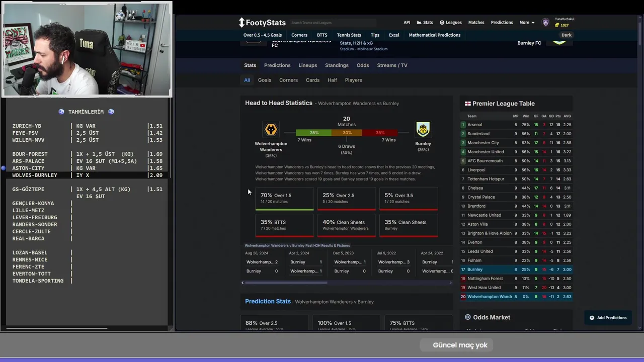Open Manchester City in the league table
The image size is (644, 362).
517,143
